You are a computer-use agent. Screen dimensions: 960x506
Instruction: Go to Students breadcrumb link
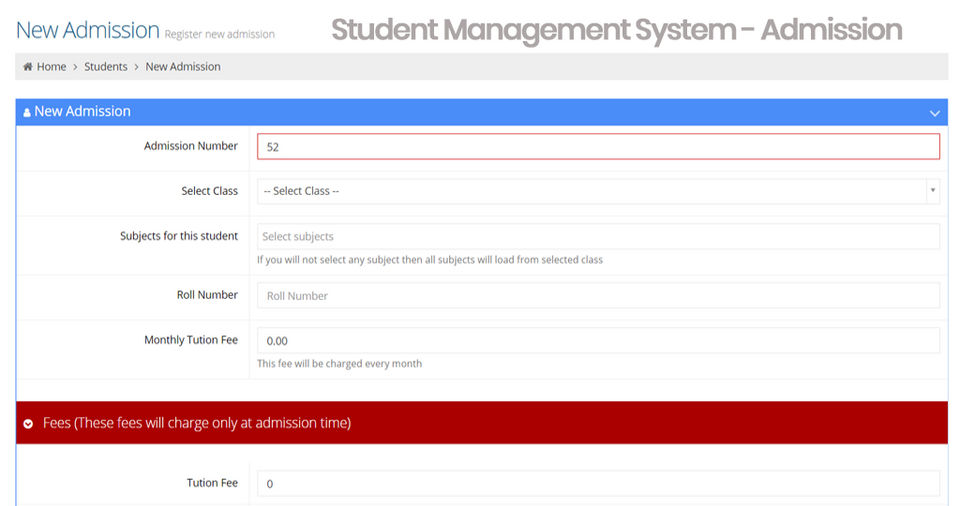[x=105, y=67]
